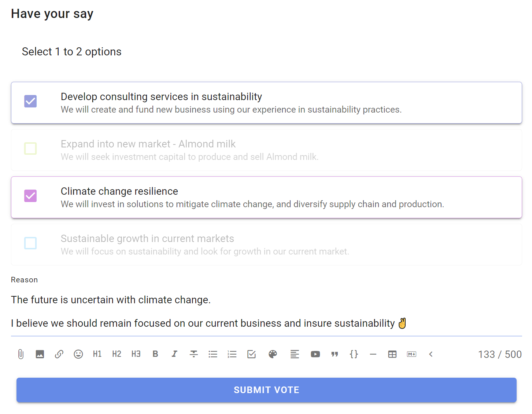
Task: Add a hyperlink with link icon
Action: pyautogui.click(x=59, y=354)
